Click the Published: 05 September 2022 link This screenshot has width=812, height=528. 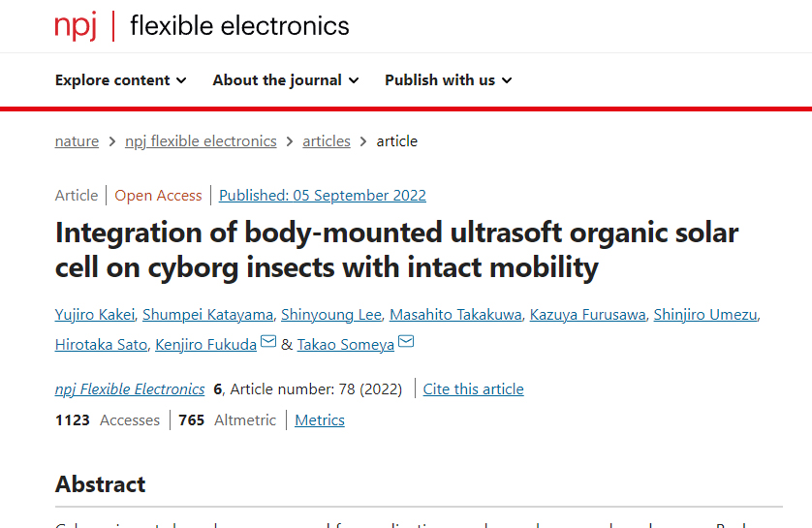pyautogui.click(x=322, y=196)
